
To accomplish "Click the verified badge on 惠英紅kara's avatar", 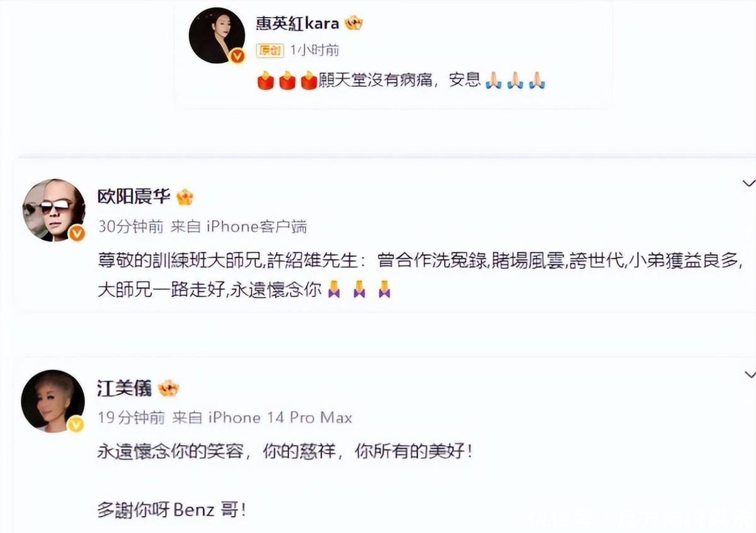I will (x=238, y=56).
